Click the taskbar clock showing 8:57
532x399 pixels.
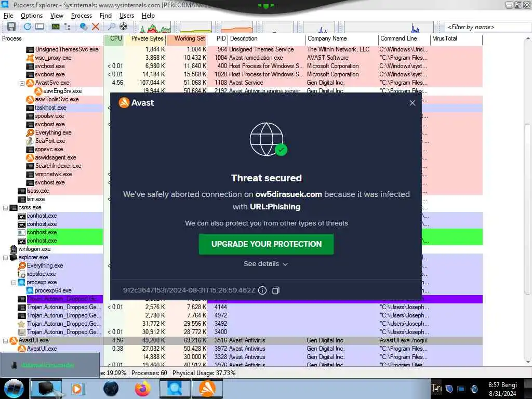click(x=502, y=389)
